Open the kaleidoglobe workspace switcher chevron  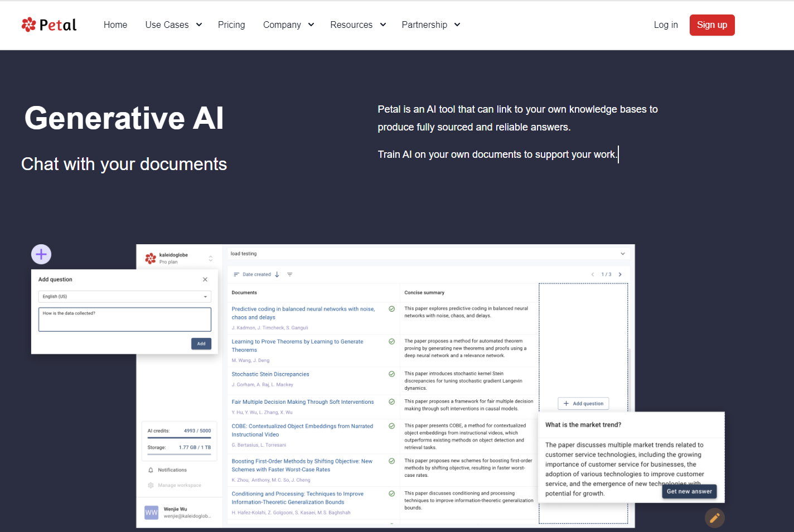[x=211, y=258]
